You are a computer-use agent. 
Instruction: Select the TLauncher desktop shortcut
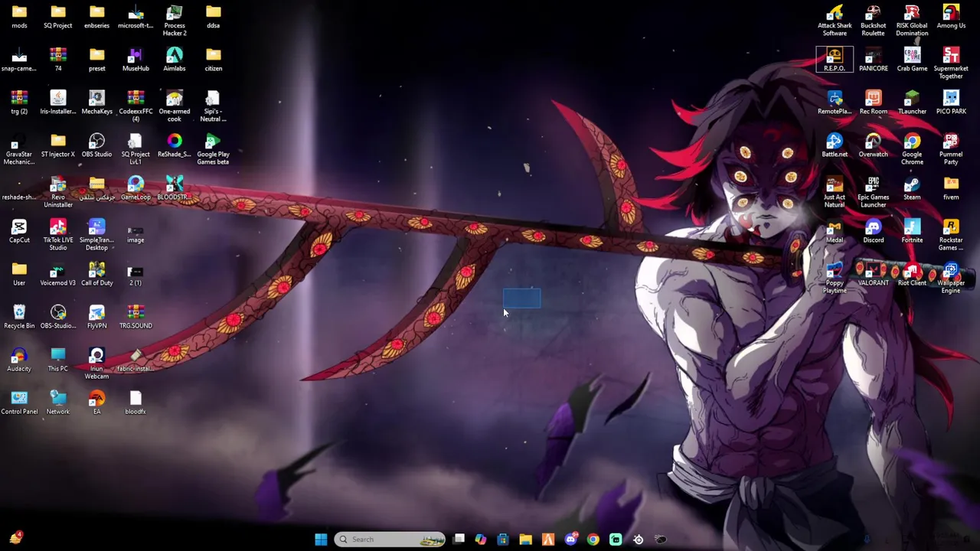point(912,102)
